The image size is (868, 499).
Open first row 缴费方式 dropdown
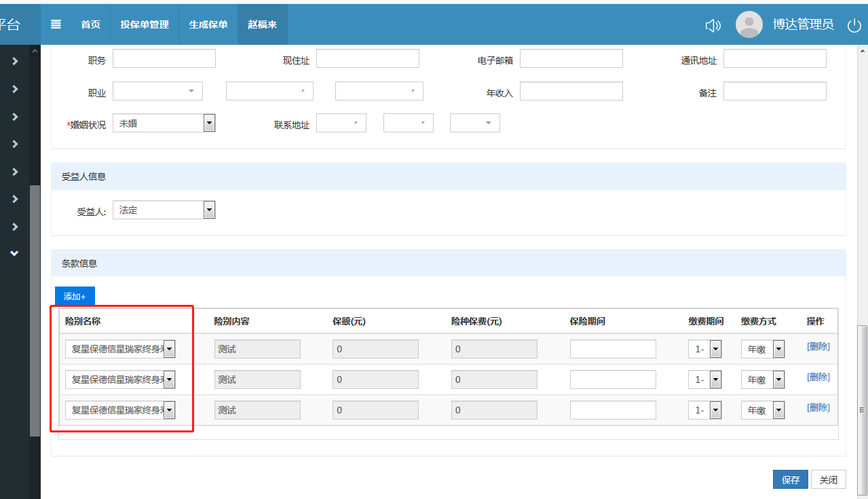tap(778, 349)
